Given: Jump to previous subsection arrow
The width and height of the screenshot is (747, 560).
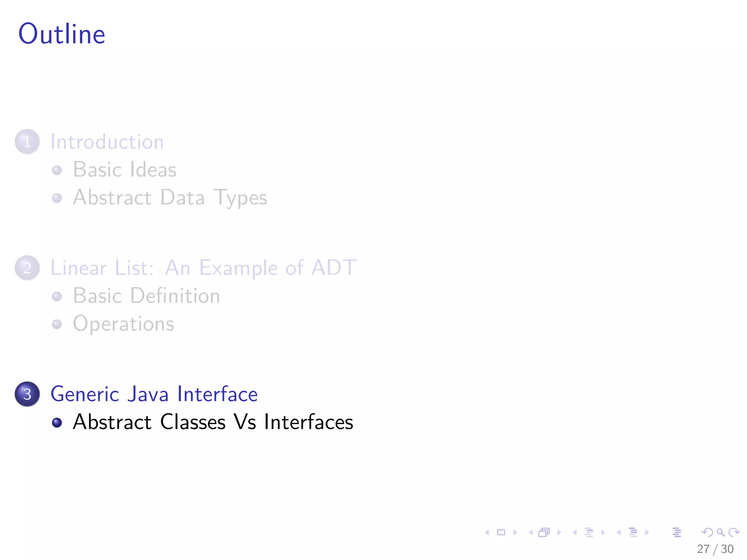Looking at the screenshot, I should tap(575, 533).
